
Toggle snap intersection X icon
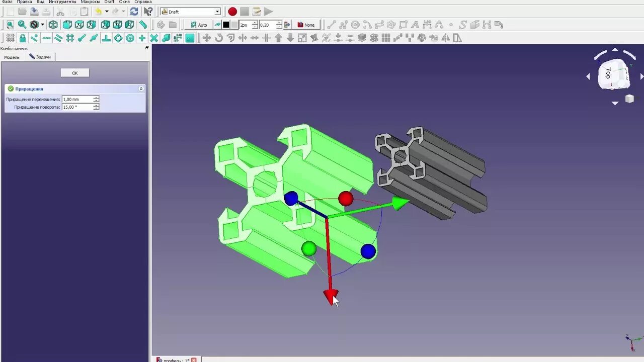[154, 38]
